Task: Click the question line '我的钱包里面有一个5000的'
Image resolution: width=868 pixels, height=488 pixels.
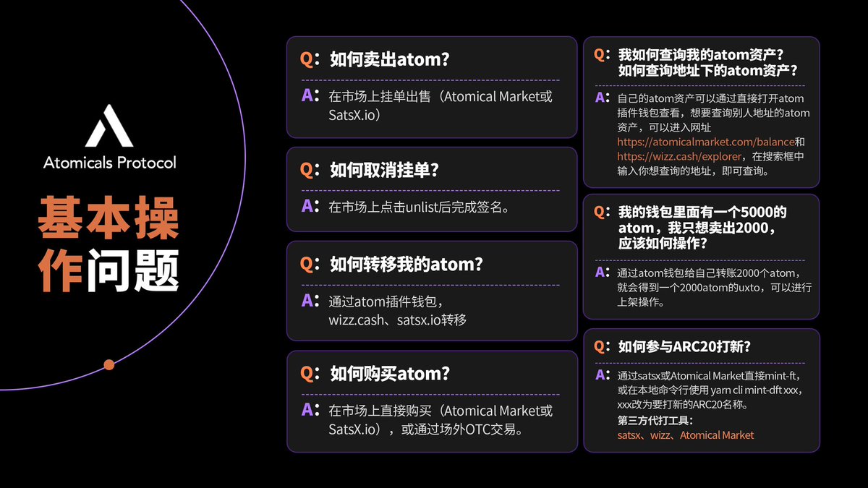Action: point(702,212)
